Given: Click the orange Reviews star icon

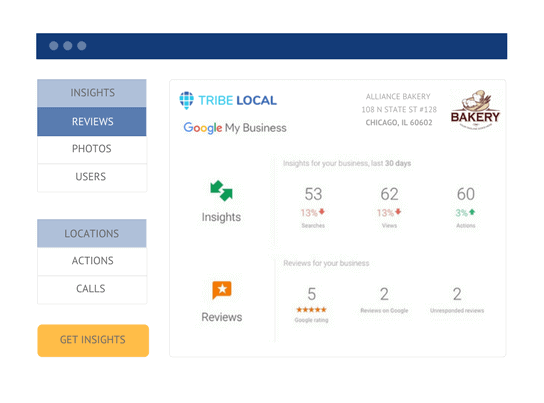Looking at the screenshot, I should 222,290.
